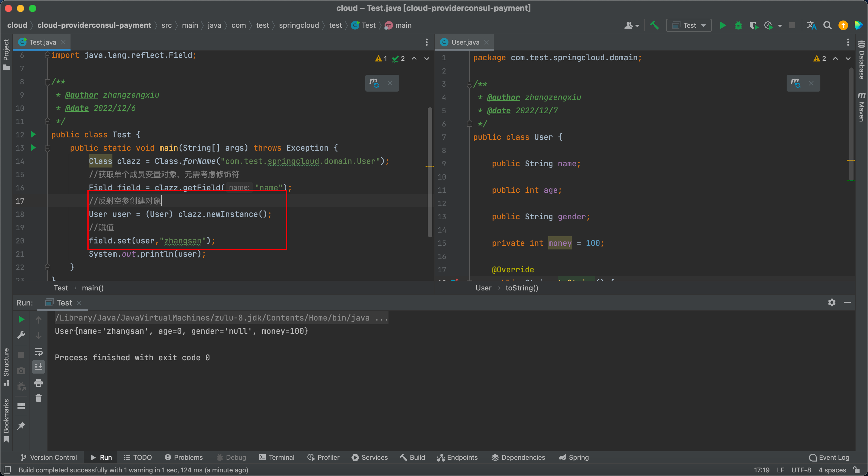Open the Project tool window
The width and height of the screenshot is (868, 476).
pos(6,54)
